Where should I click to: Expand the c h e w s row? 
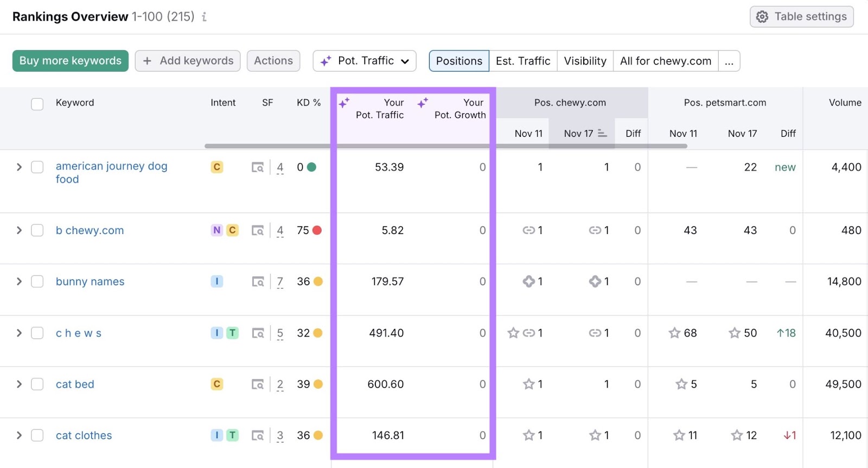click(x=19, y=333)
